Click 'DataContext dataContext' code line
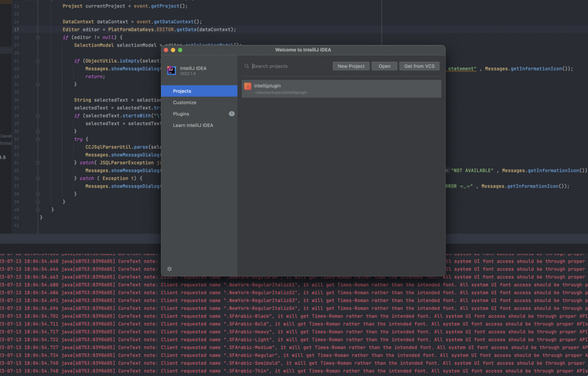This screenshot has width=588, height=376. pos(133,22)
